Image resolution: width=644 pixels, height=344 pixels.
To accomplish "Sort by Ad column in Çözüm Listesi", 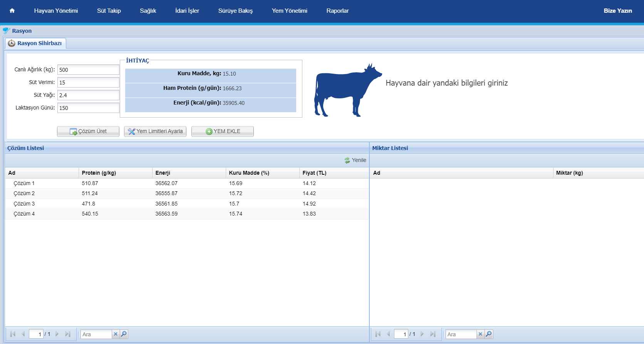I will (x=42, y=173).
